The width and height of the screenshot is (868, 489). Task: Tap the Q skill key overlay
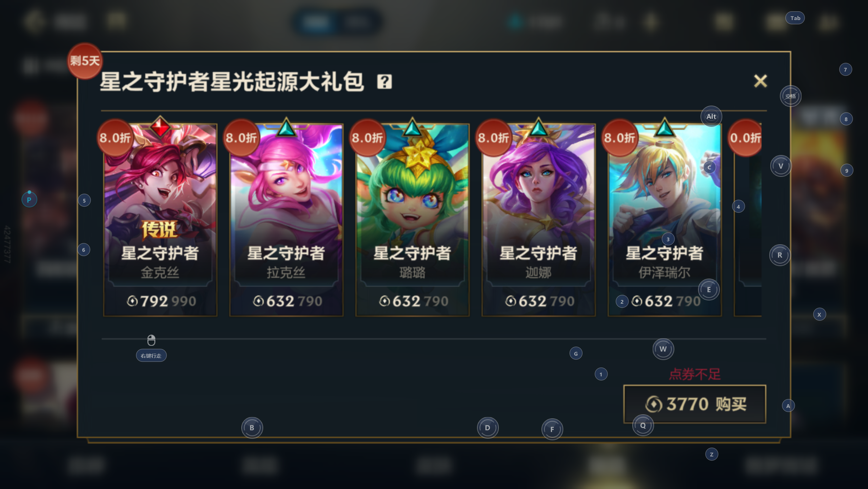click(643, 425)
